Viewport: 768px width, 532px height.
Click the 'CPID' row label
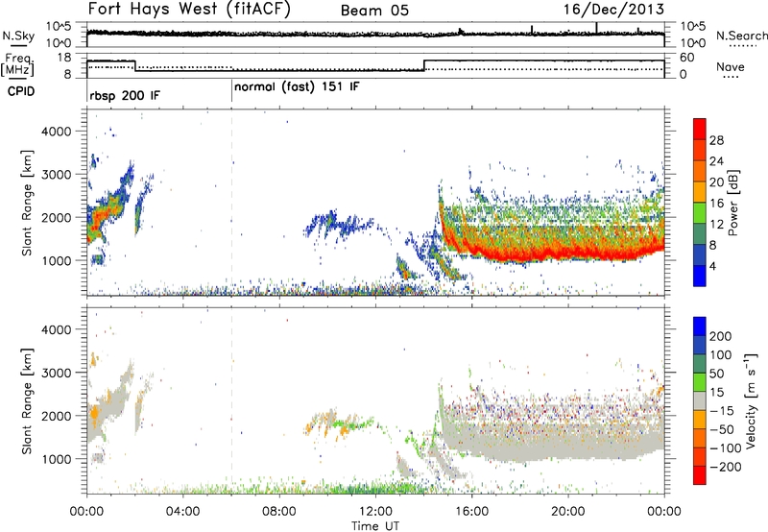point(21,91)
